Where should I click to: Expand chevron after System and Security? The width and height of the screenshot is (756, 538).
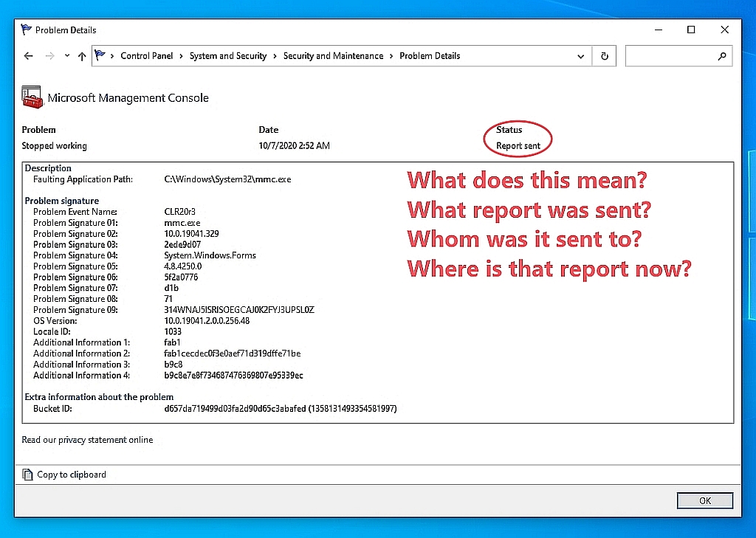coord(275,56)
